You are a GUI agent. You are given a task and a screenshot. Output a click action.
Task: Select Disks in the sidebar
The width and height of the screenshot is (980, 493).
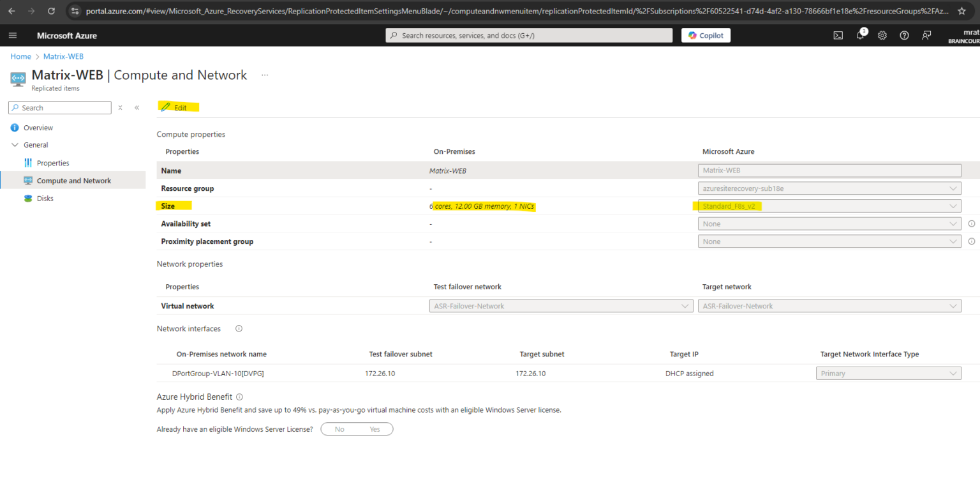(45, 198)
